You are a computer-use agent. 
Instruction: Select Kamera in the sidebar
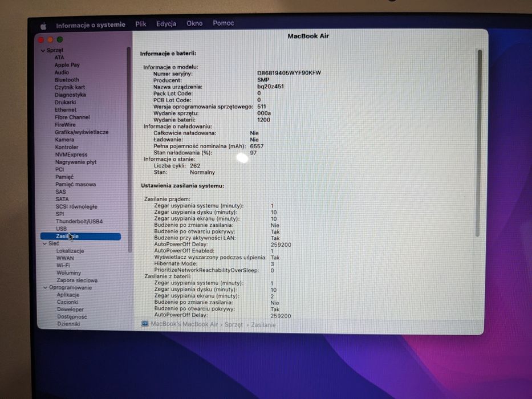click(64, 140)
